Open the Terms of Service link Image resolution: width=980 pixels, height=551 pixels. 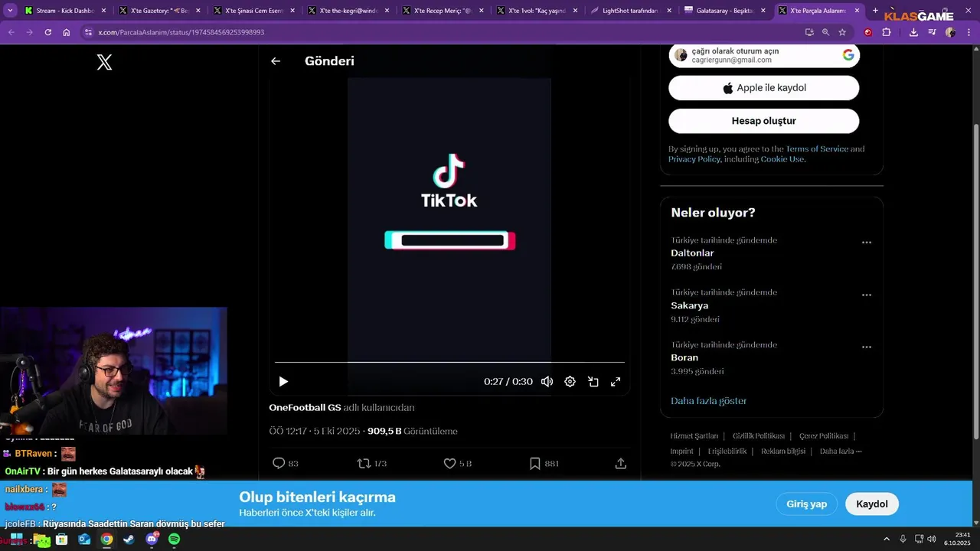817,148
